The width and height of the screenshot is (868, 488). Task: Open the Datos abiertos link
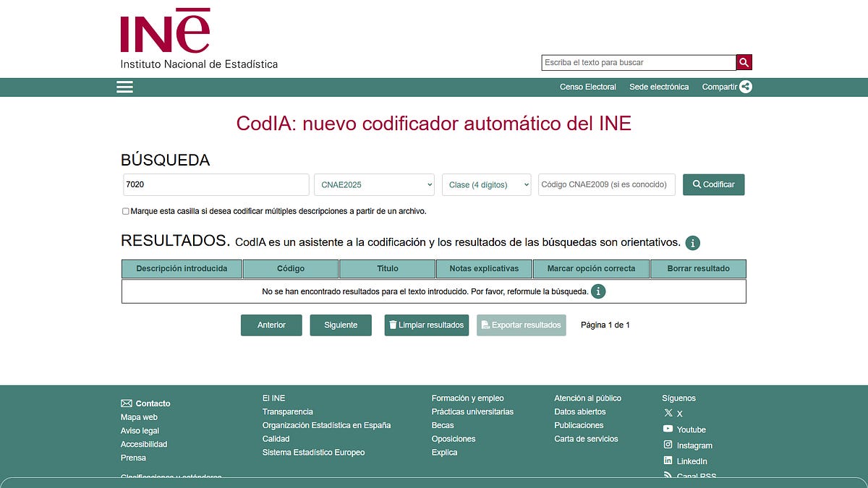[x=580, y=412]
